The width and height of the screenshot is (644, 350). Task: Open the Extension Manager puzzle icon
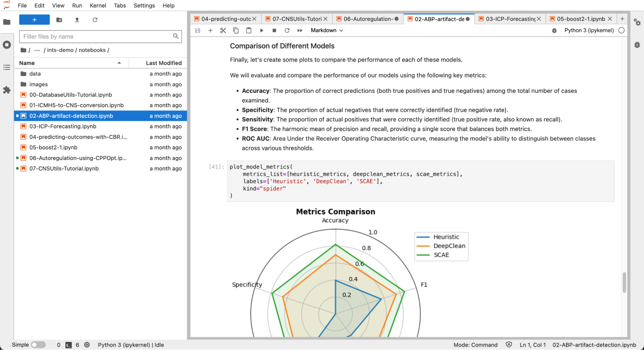point(7,90)
